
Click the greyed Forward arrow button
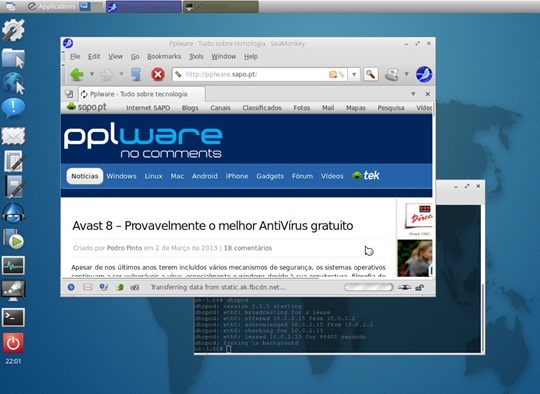(x=106, y=74)
